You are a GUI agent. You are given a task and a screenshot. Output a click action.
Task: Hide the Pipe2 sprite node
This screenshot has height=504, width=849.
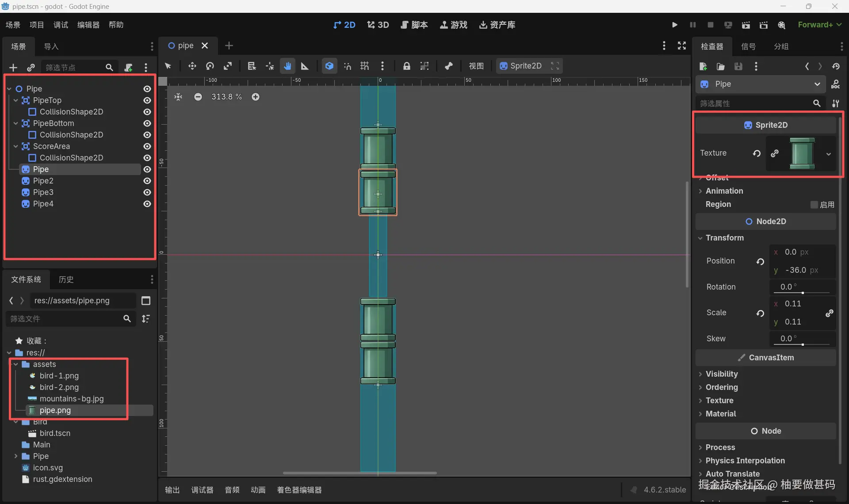147,181
